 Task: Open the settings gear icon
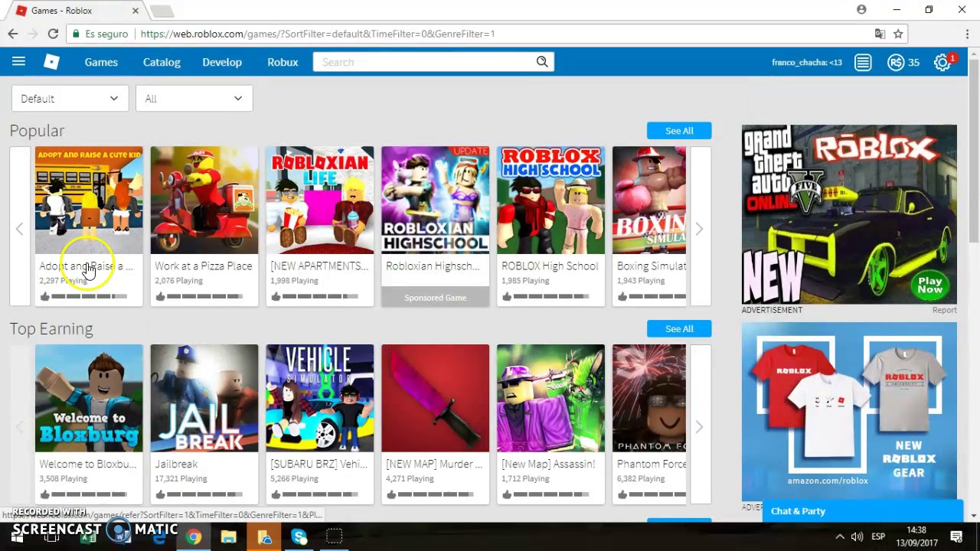942,63
